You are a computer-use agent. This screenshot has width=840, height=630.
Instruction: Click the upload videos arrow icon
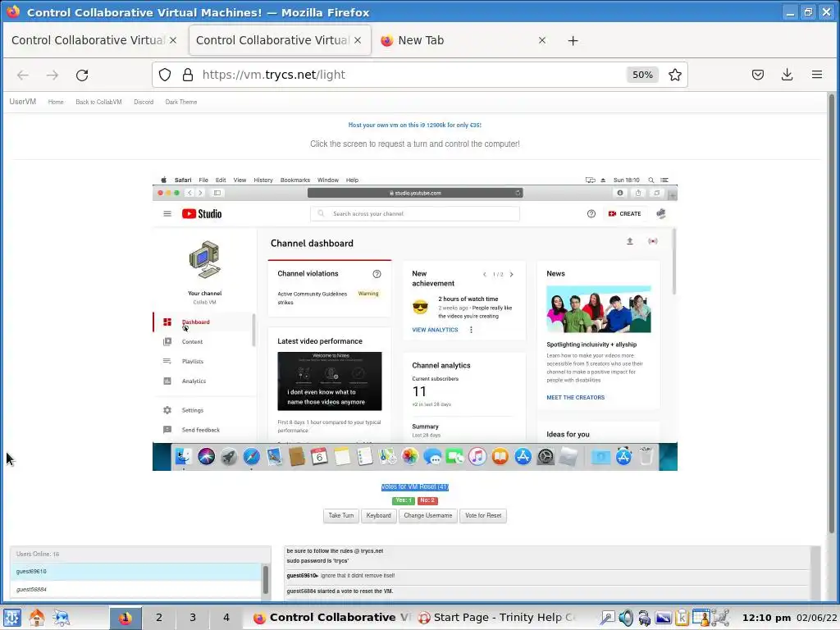pos(630,242)
